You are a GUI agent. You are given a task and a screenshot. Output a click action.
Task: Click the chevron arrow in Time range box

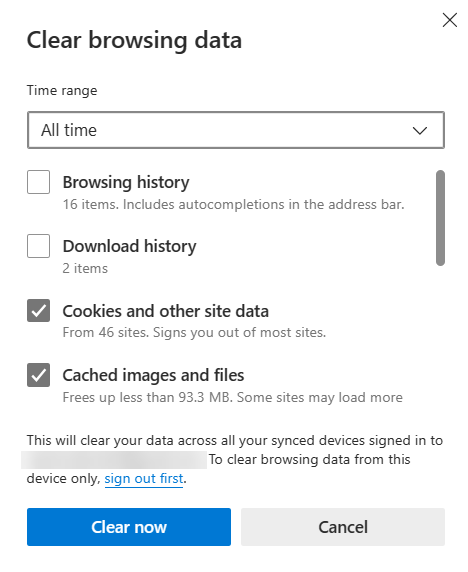click(419, 130)
